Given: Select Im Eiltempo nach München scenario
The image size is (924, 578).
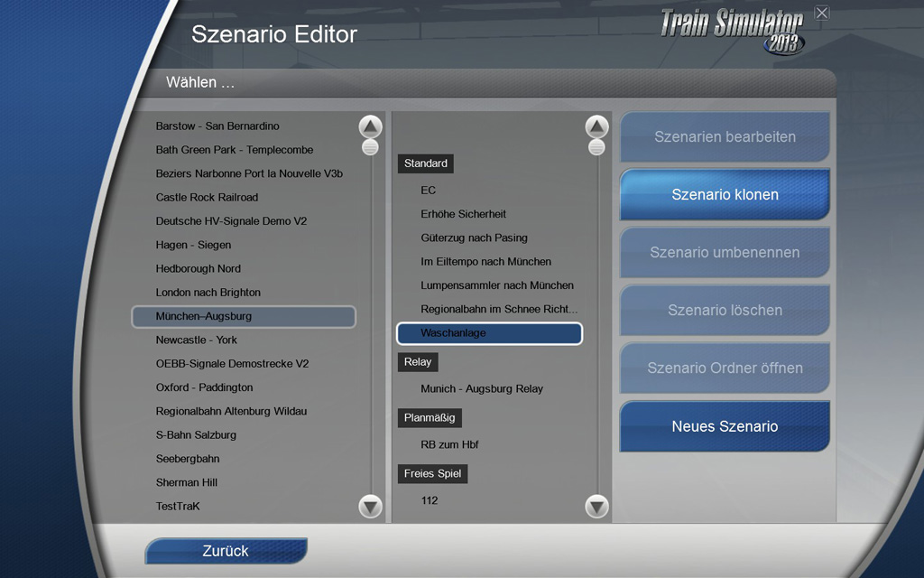Looking at the screenshot, I should 485,261.
